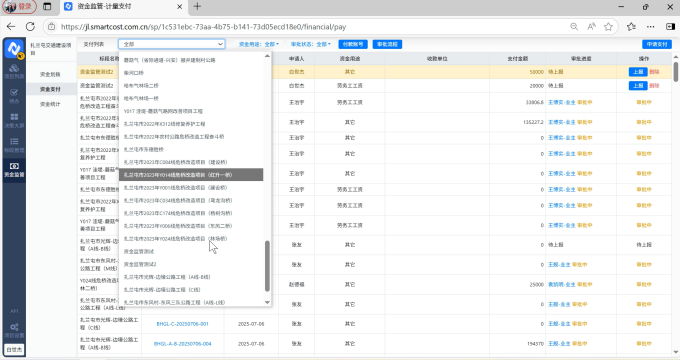This screenshot has width=680, height=360.
Task: Switch to the 资金统计 side menu item
Action: [x=50, y=104]
